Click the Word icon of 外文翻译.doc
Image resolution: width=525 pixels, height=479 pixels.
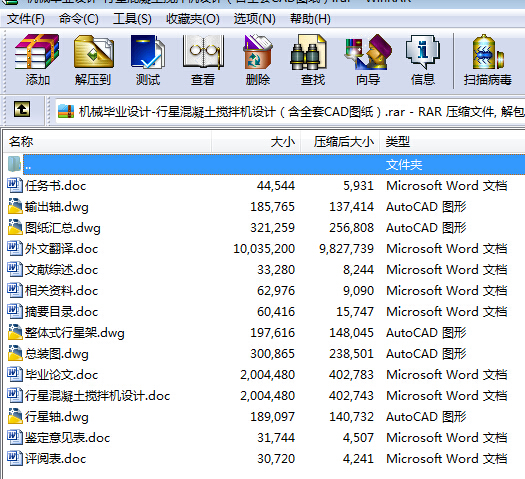pos(15,248)
